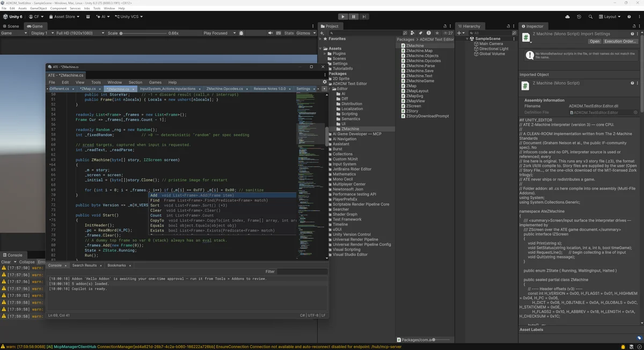Click the Open button in Inspector
This screenshot has height=350, width=644.
point(595,41)
